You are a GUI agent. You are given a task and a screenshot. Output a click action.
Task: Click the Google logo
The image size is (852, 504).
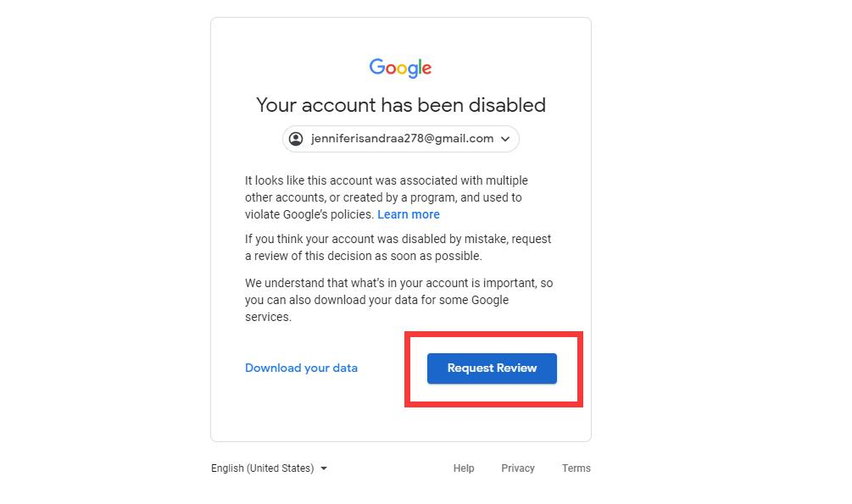[x=400, y=69]
